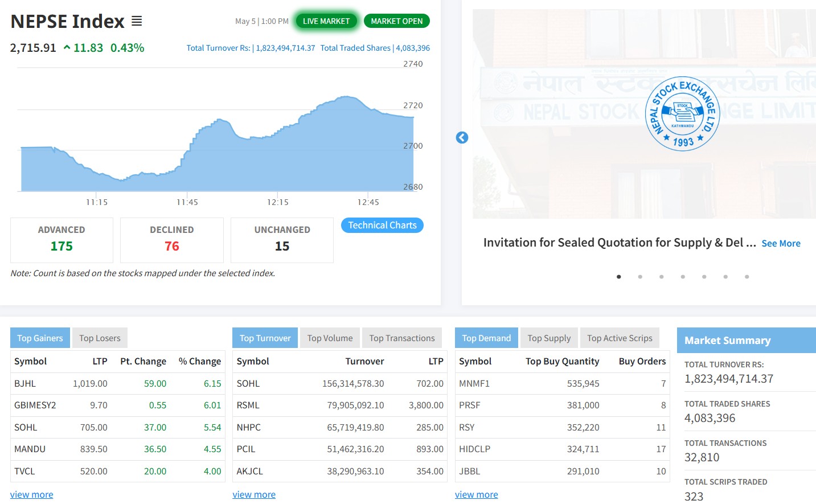Click the Turnover column header
Image resolution: width=816 pixels, height=504 pixels.
pyautogui.click(x=365, y=362)
